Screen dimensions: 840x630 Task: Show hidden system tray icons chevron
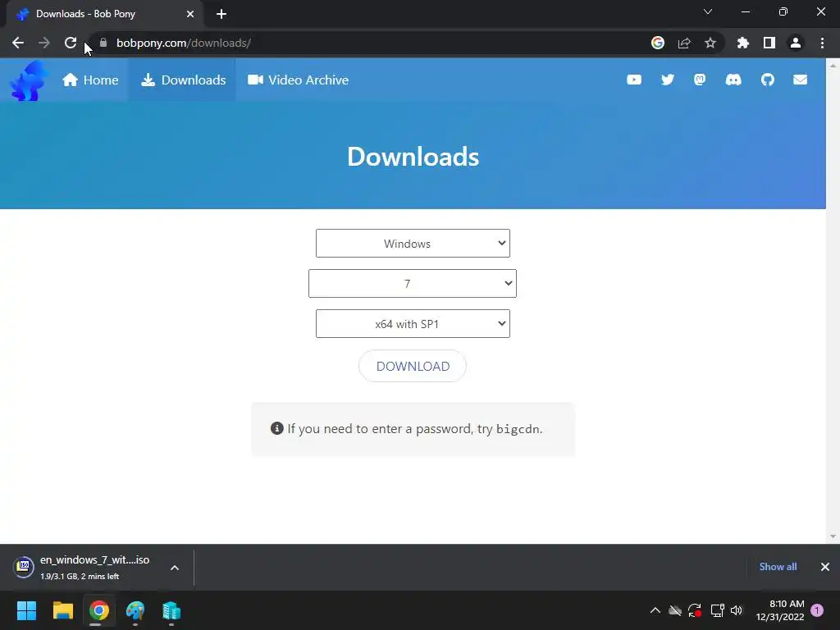point(655,610)
